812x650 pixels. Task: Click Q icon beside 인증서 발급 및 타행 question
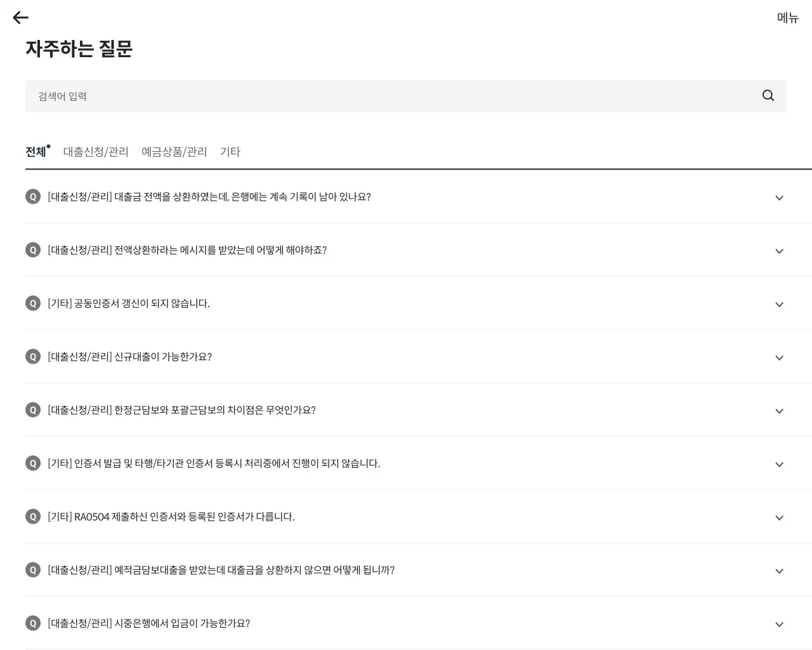(33, 463)
